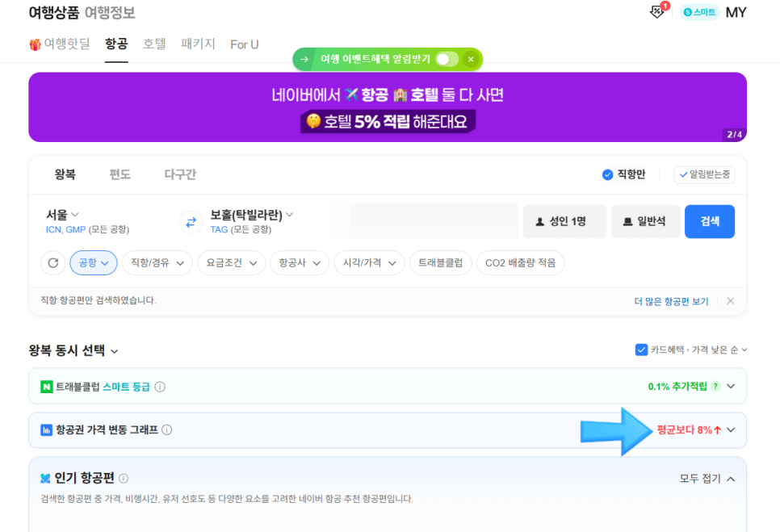Viewport: 780px width, 532px height.
Task: Show info for 인기 항공편
Action: pyautogui.click(x=124, y=478)
